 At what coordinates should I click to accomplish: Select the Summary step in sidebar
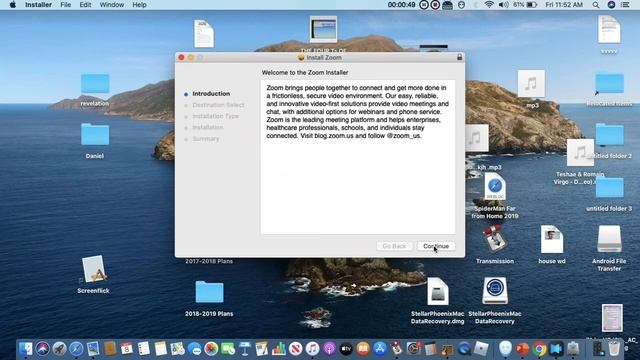[205, 139]
